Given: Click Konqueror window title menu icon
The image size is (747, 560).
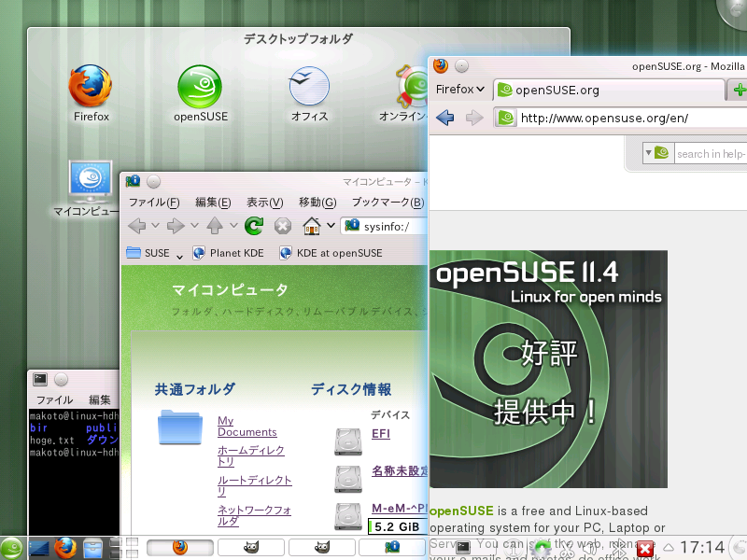Looking at the screenshot, I should [133, 181].
